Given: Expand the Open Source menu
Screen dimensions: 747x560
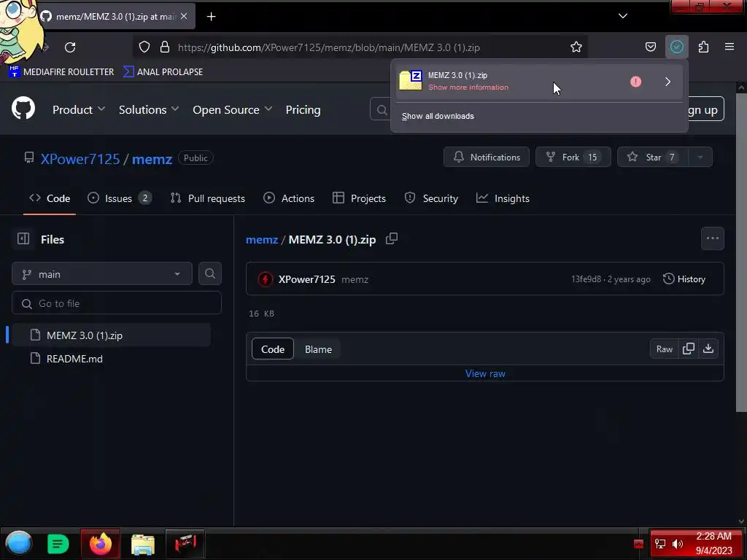Looking at the screenshot, I should pyautogui.click(x=233, y=109).
